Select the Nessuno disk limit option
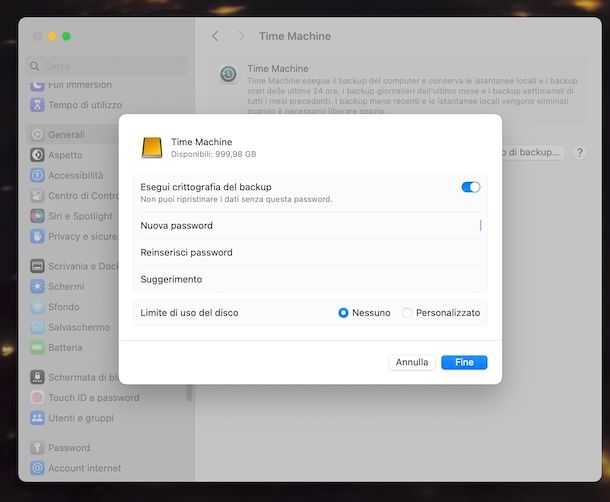Screen dimensions: 610x502 pyautogui.click(x=343, y=313)
